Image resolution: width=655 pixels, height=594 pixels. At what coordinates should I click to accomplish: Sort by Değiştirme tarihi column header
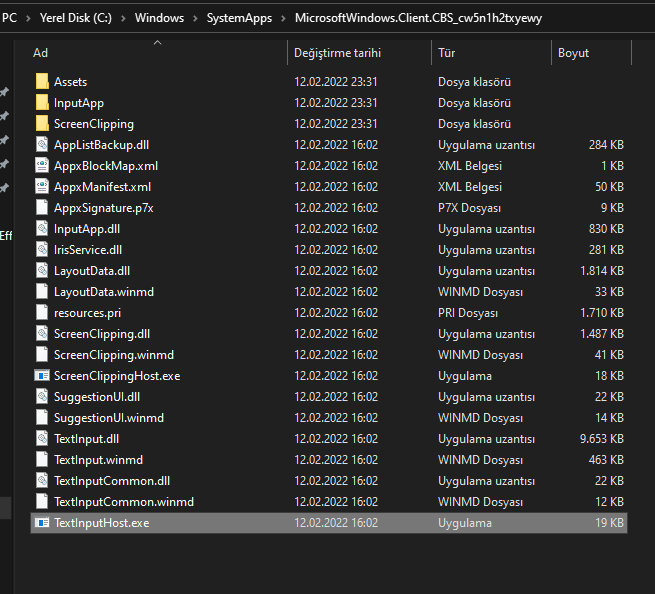(x=338, y=53)
